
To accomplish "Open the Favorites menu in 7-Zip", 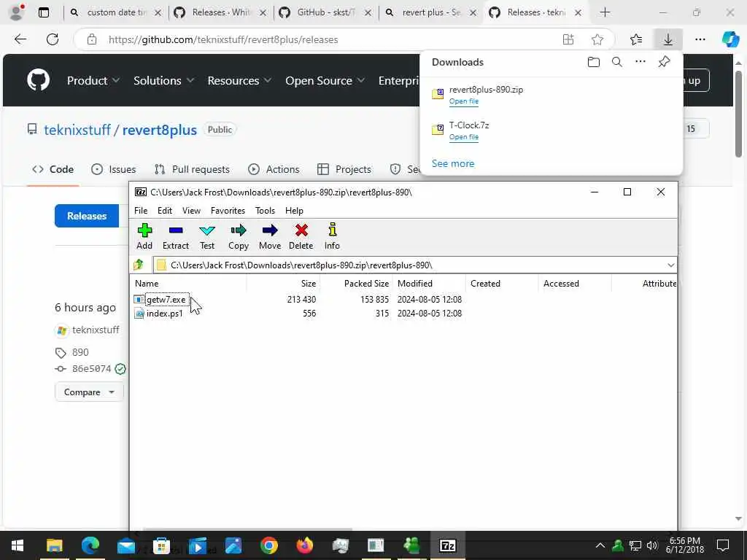I will pos(228,211).
